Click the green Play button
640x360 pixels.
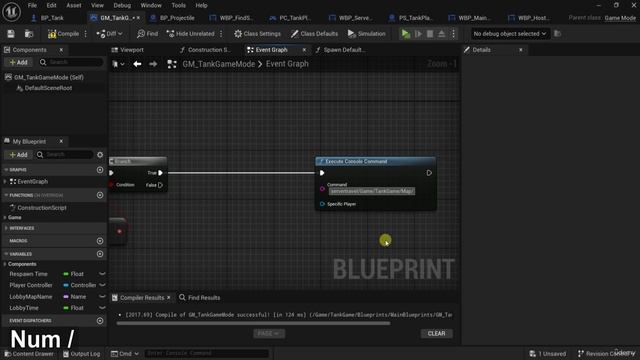(x=405, y=34)
